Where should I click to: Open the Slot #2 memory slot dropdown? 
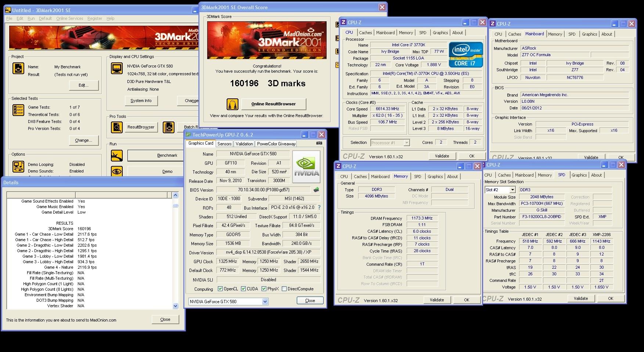point(512,190)
